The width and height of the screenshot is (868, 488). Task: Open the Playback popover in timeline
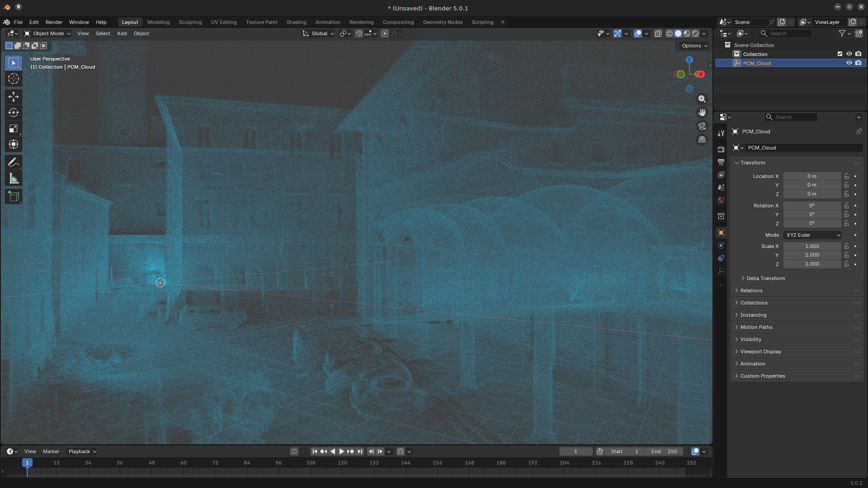(x=82, y=451)
